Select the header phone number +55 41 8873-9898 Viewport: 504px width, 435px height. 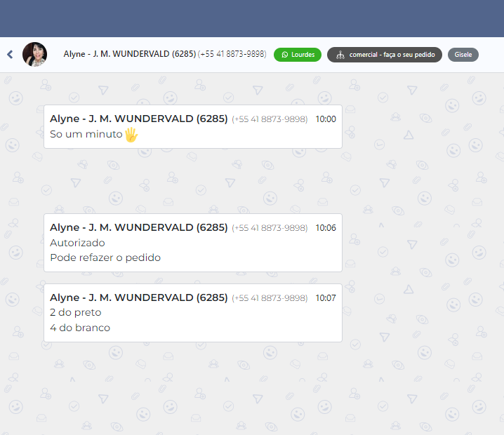pos(232,54)
